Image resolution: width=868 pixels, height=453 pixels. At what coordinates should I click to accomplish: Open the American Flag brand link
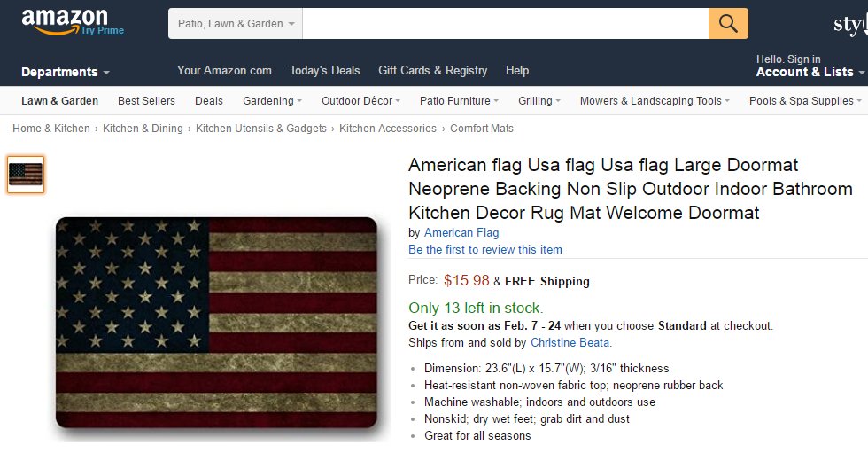(x=461, y=232)
